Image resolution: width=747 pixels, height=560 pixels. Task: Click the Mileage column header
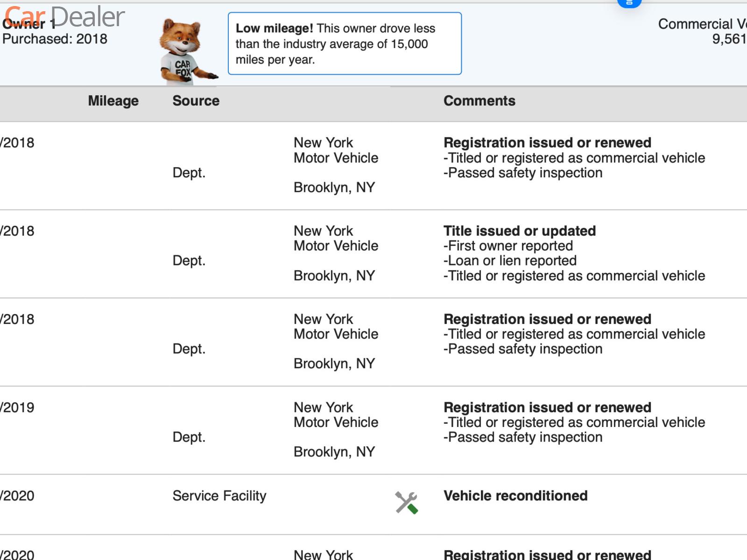[x=113, y=101]
